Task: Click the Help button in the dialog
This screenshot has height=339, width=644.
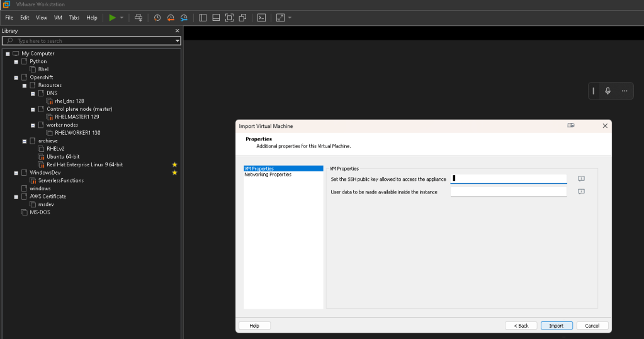Action: tap(255, 325)
